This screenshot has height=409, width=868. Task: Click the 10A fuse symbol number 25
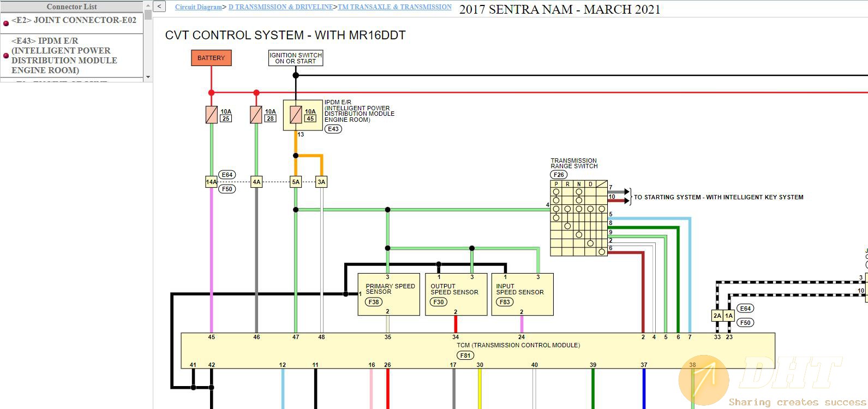[x=212, y=115]
